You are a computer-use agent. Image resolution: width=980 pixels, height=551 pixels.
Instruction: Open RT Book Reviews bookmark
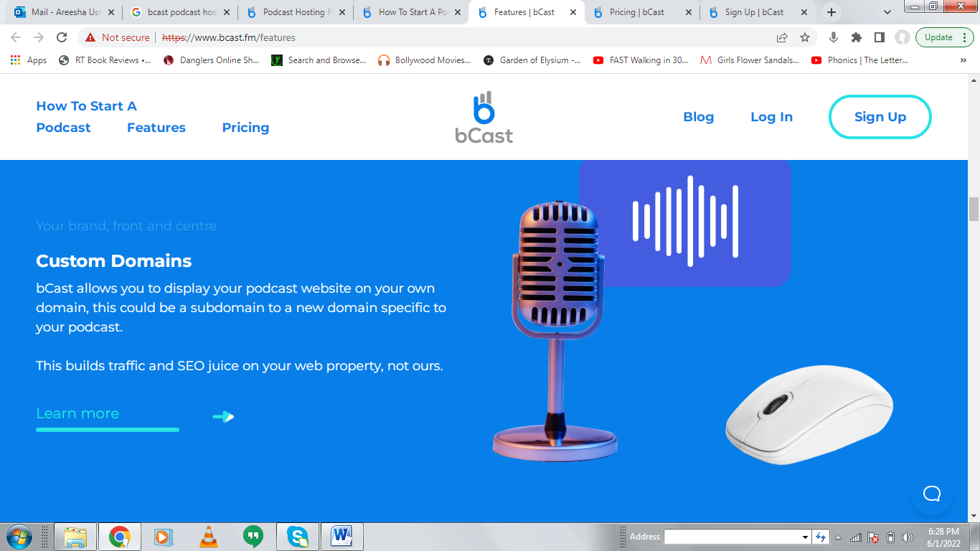[105, 60]
